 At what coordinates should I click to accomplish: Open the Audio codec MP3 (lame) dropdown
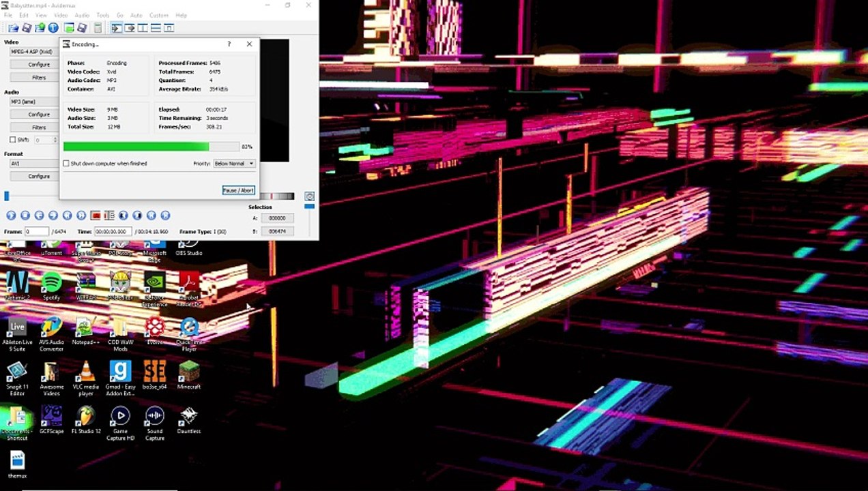click(x=33, y=102)
